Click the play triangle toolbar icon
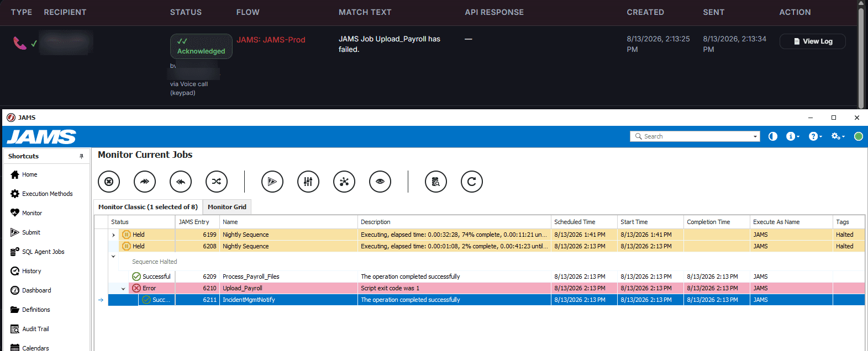 point(272,182)
